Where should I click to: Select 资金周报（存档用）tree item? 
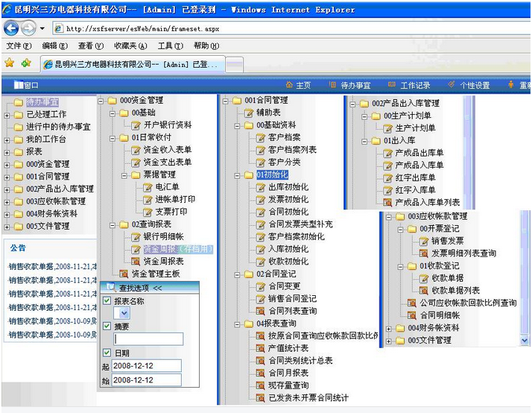pos(179,249)
